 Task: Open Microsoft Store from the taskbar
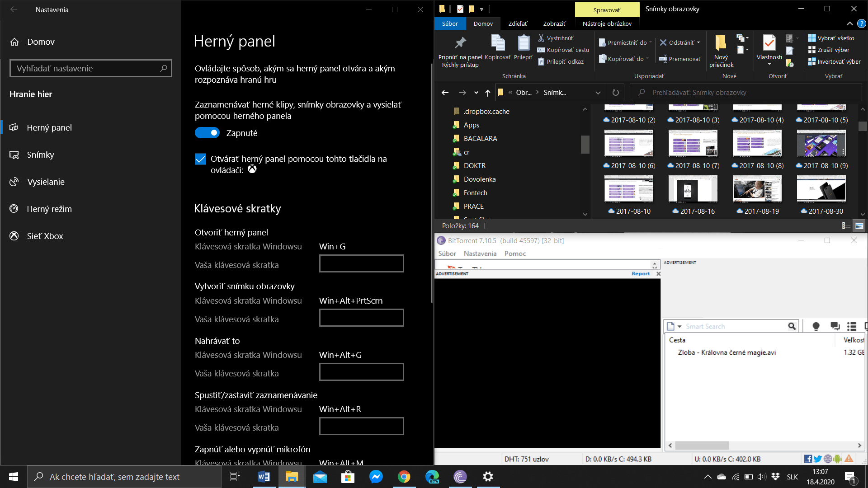point(348,477)
